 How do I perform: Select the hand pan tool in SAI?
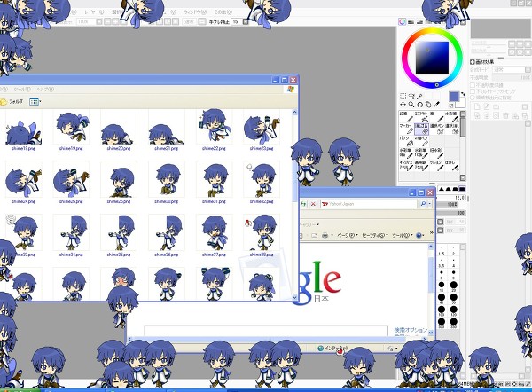428,105
